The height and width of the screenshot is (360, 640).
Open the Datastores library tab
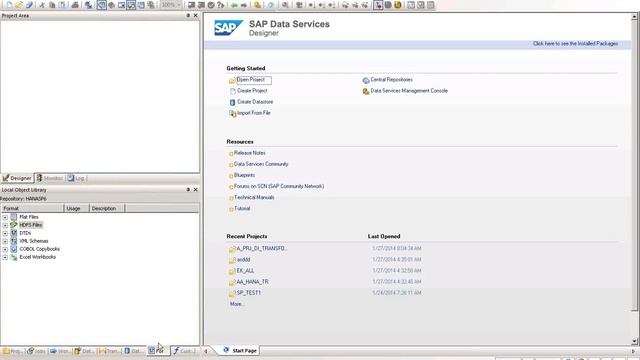point(134,351)
